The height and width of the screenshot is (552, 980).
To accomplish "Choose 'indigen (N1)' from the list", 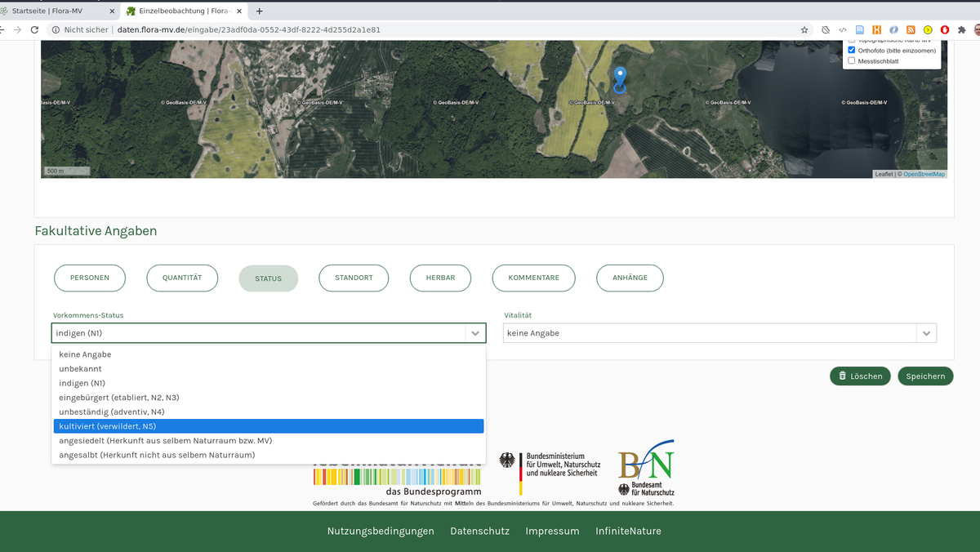I will [x=269, y=383].
